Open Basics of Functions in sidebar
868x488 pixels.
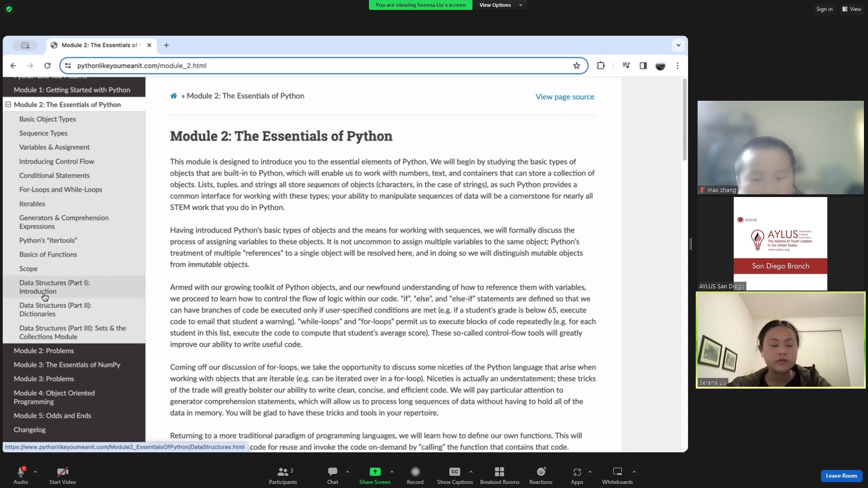tap(48, 254)
